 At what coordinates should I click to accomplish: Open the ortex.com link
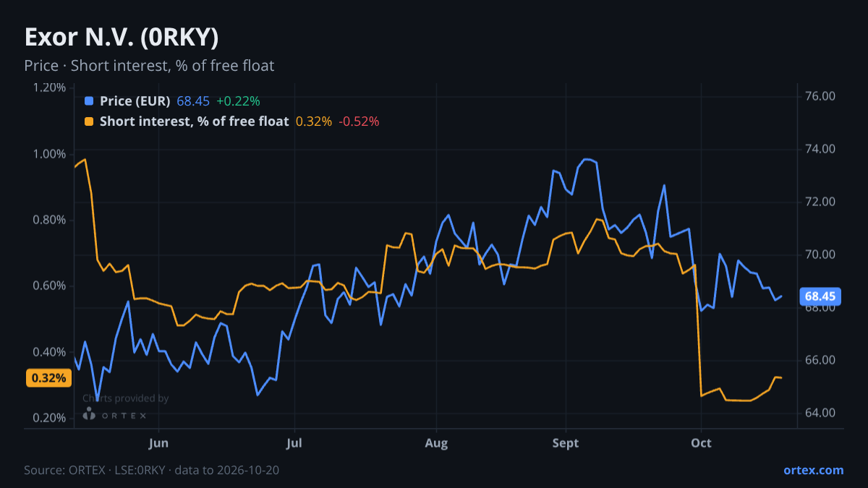coord(813,470)
